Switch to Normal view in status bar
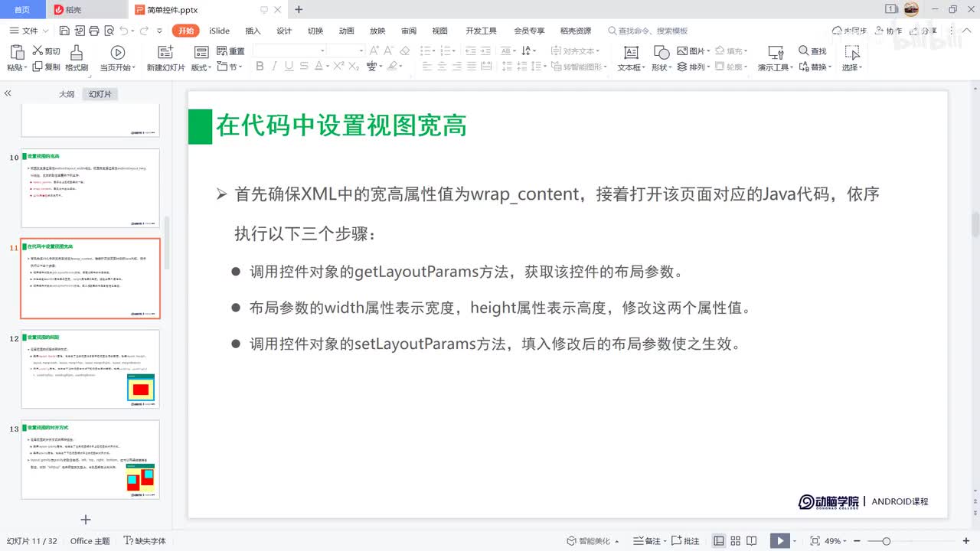 point(719,541)
